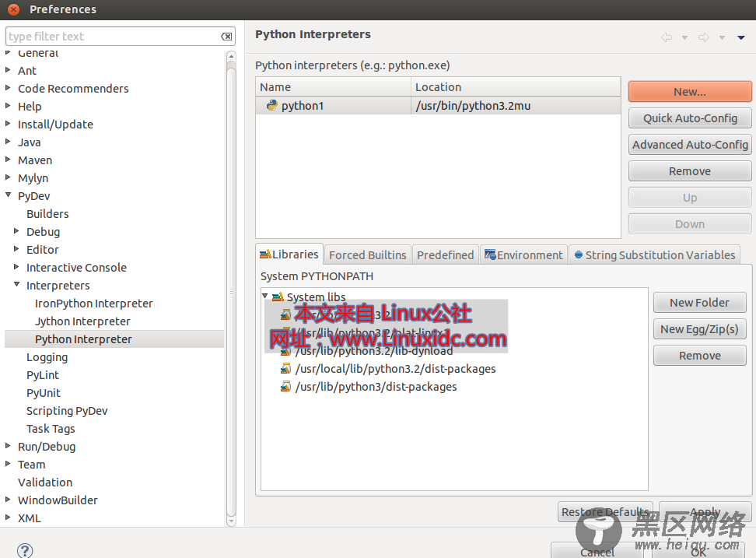Open the Validation preferences page

click(x=45, y=483)
